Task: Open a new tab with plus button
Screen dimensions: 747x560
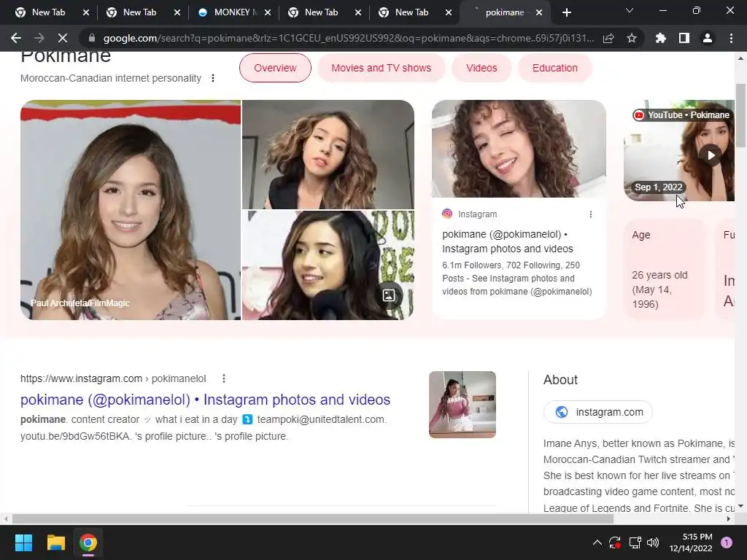Action: (566, 12)
